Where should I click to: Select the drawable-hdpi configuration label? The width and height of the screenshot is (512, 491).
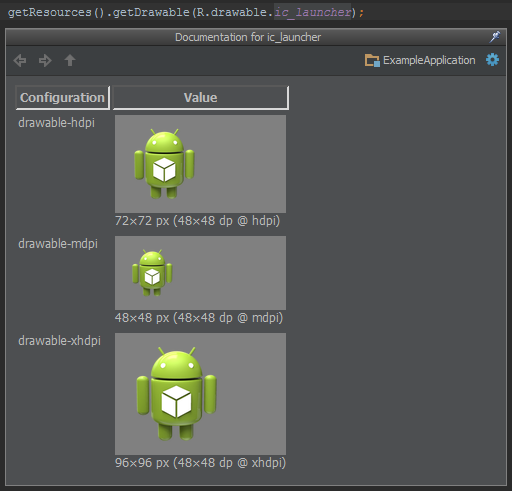pyautogui.click(x=57, y=123)
